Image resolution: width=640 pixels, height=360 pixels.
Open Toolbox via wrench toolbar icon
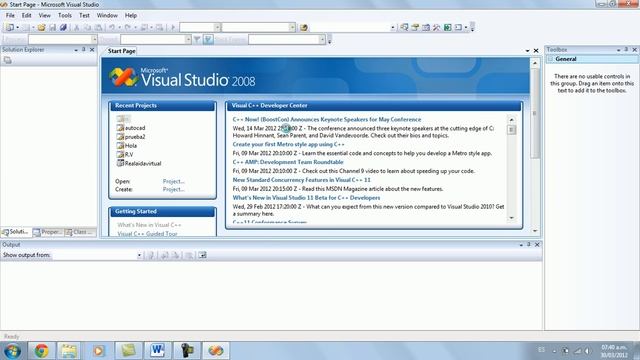(437, 27)
